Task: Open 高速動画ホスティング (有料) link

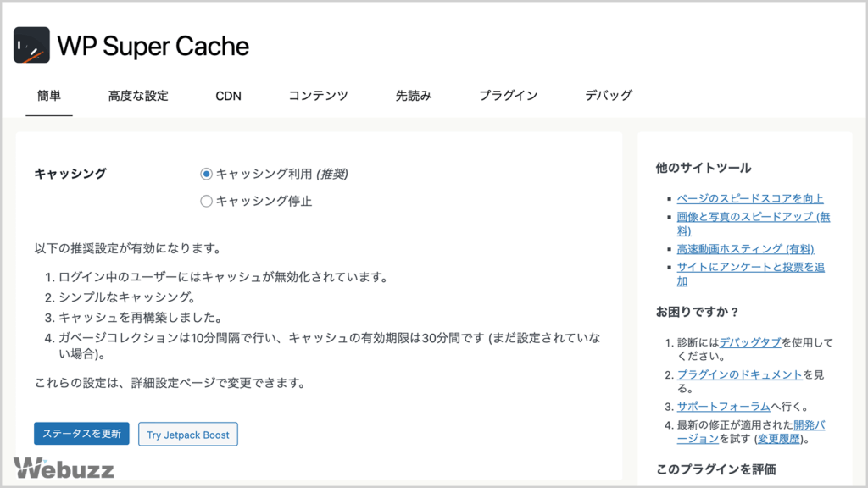Action: [745, 249]
